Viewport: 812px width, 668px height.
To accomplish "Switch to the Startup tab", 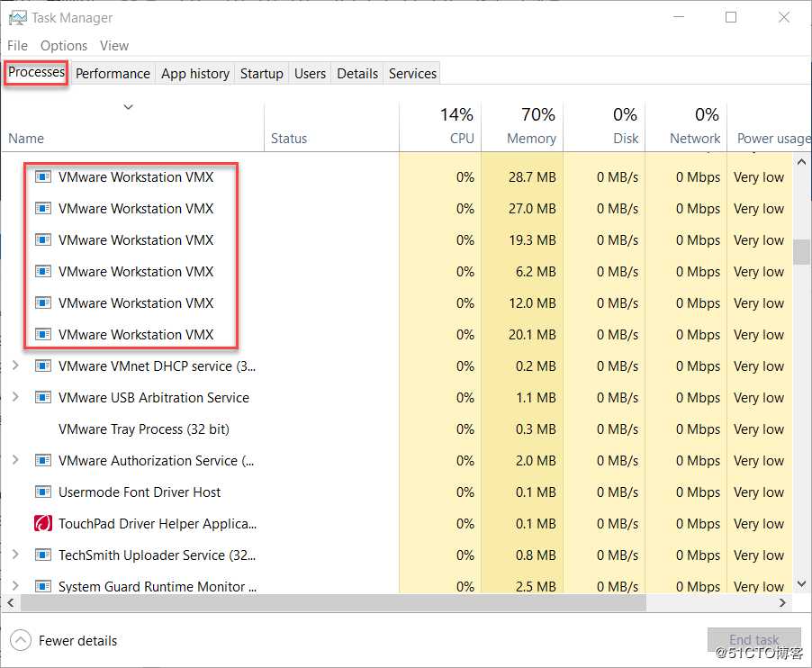I will 262,74.
